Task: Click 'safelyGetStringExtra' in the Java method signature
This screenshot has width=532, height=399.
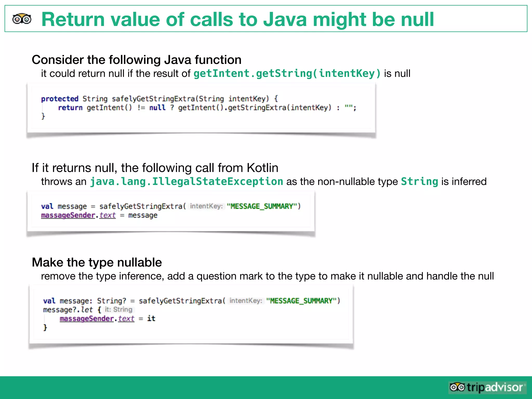Action: (153, 99)
